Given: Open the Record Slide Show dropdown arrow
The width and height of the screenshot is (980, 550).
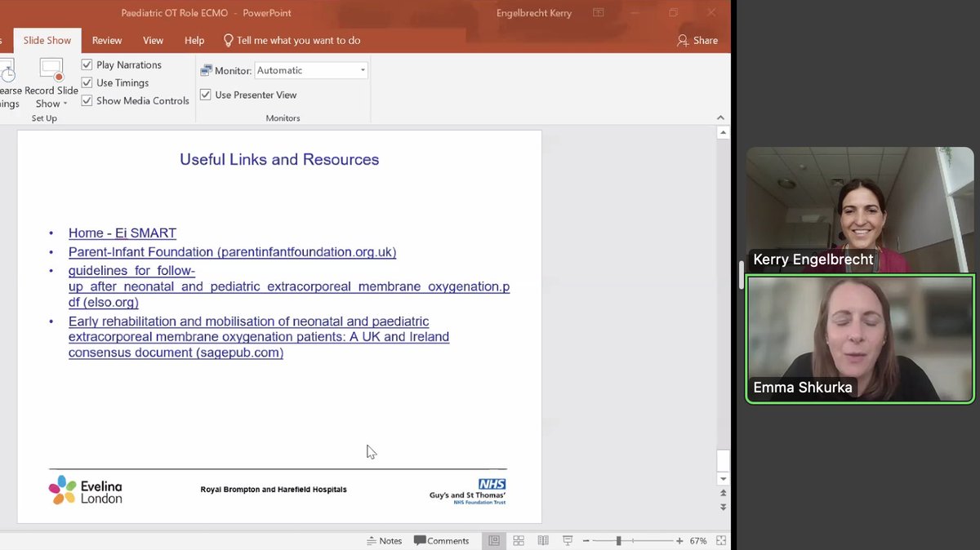Looking at the screenshot, I should (65, 104).
